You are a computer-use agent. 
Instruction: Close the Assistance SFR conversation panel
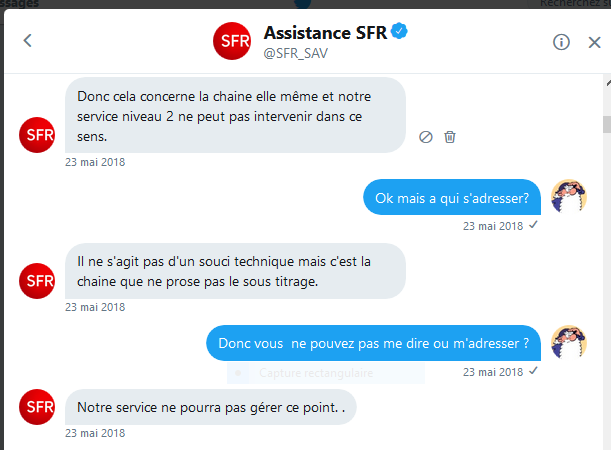594,42
